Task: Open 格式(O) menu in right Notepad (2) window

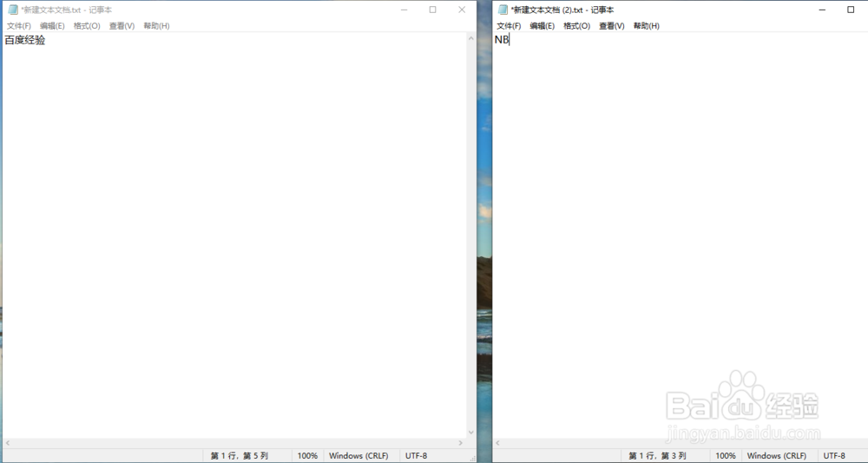Action: [x=577, y=26]
